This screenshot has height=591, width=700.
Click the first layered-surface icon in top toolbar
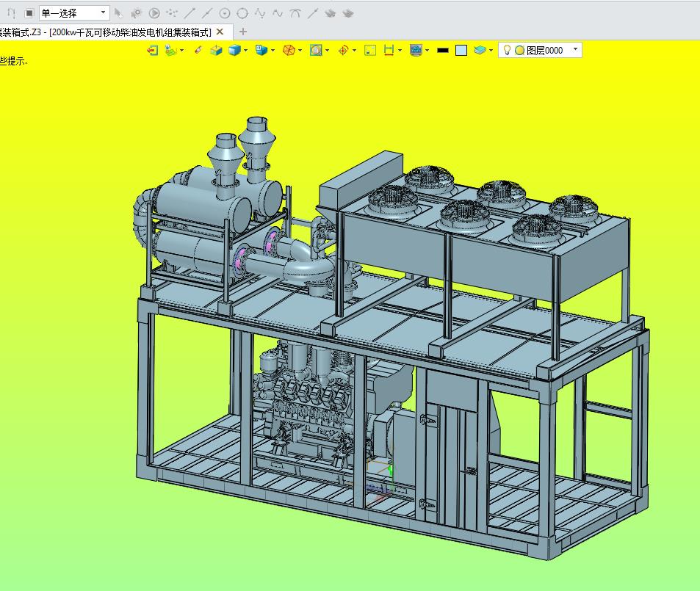click(x=331, y=13)
